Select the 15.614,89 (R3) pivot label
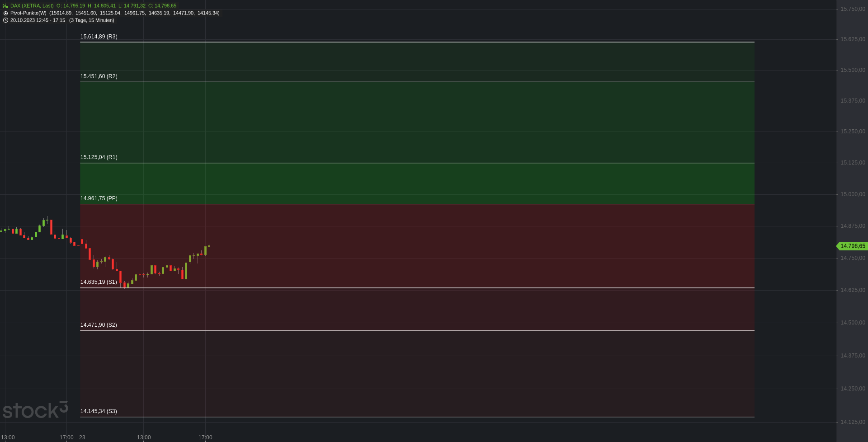Image resolution: width=868 pixels, height=442 pixels. point(99,37)
